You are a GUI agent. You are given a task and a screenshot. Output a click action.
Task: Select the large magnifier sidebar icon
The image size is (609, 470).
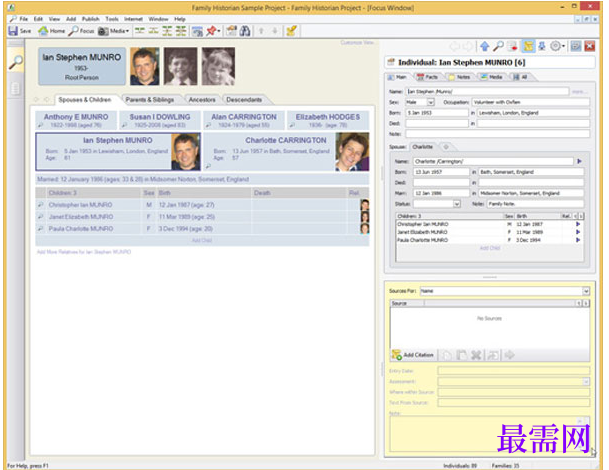(16, 61)
